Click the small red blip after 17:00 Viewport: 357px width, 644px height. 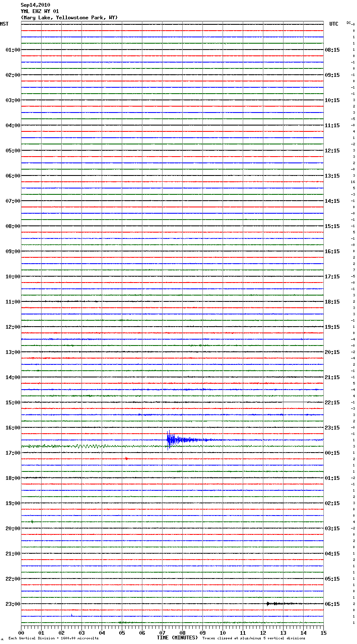pyautogui.click(x=126, y=458)
